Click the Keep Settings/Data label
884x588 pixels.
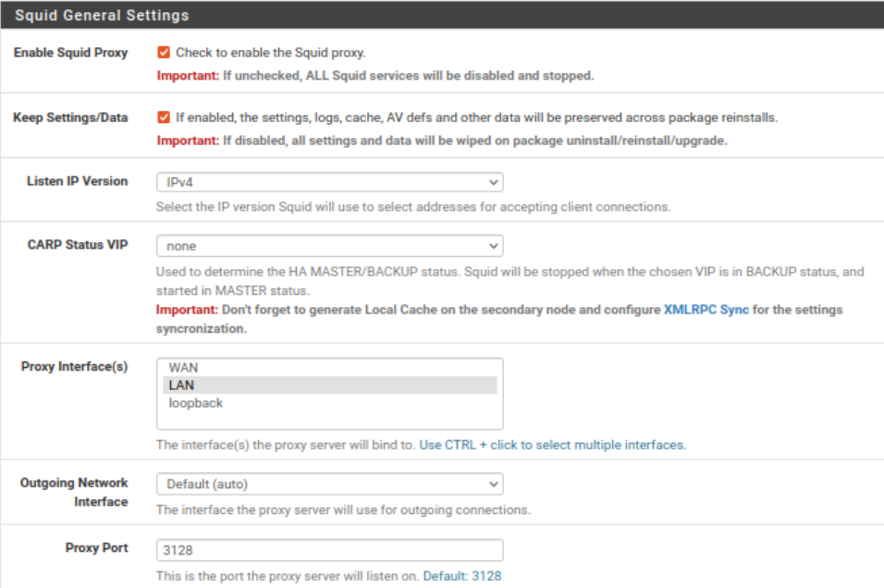coord(70,117)
